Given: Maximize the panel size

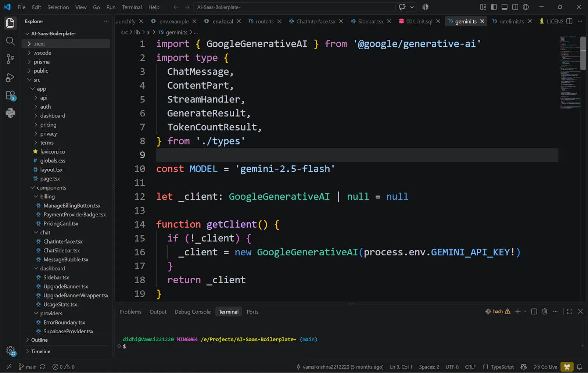Looking at the screenshot, I should pyautogui.click(x=570, y=311).
